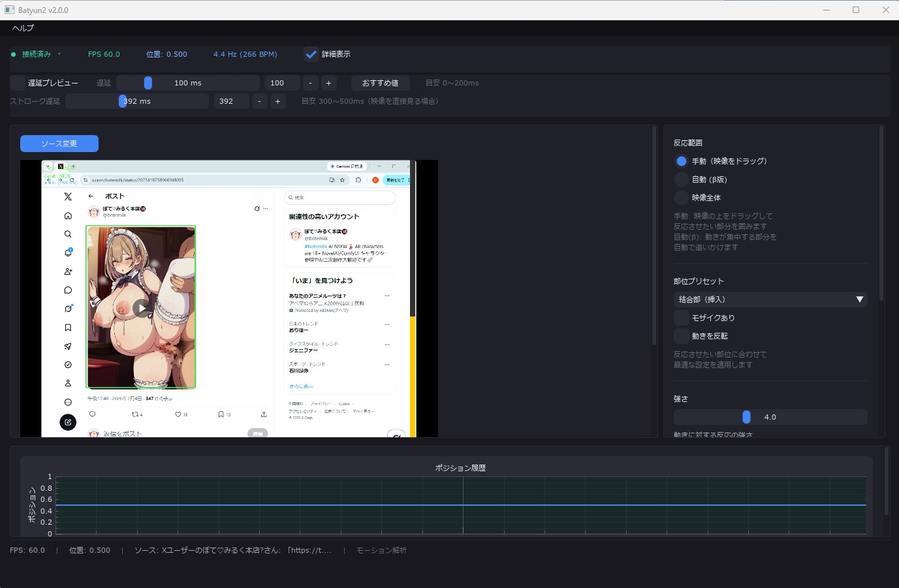Click the ポジション履歴 chart area
Viewport: 899px width, 588px height.
click(x=461, y=505)
